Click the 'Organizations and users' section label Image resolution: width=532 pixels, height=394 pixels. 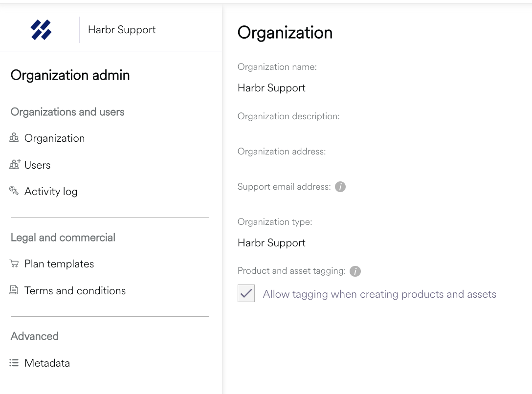pos(67,112)
